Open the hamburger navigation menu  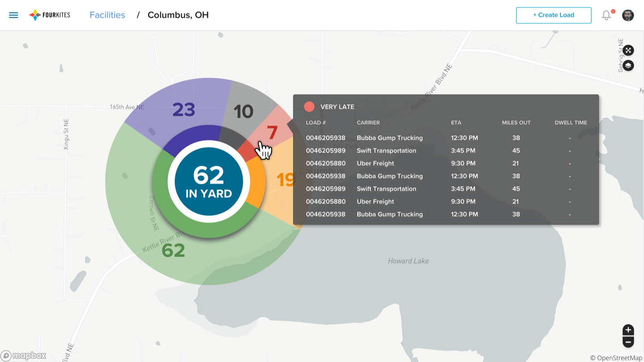(13, 15)
